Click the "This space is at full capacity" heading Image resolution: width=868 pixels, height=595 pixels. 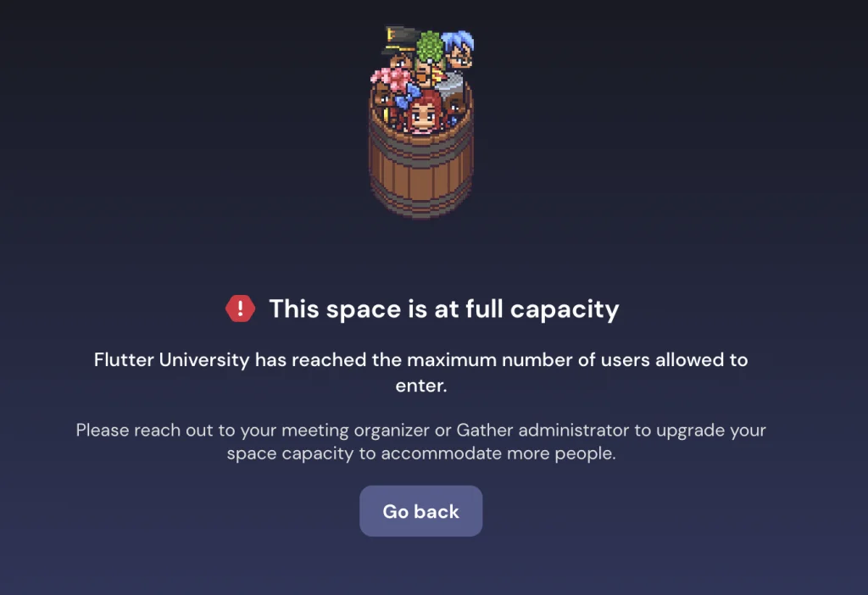443,309
